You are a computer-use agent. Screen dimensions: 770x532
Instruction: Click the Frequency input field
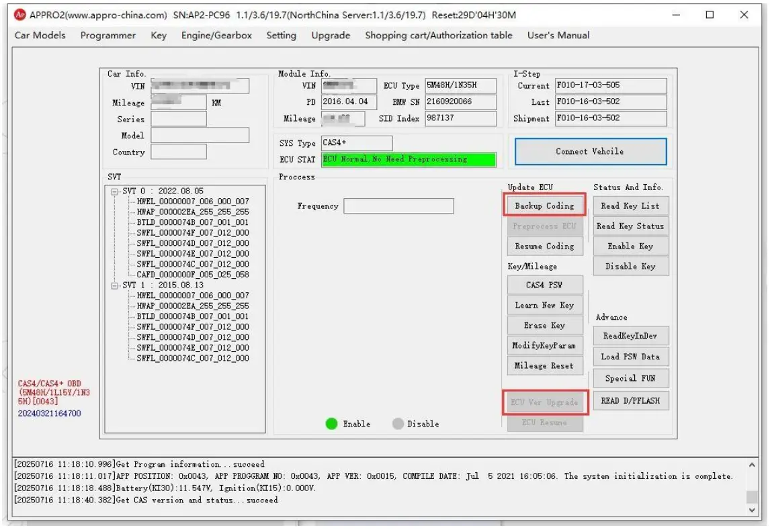(398, 206)
